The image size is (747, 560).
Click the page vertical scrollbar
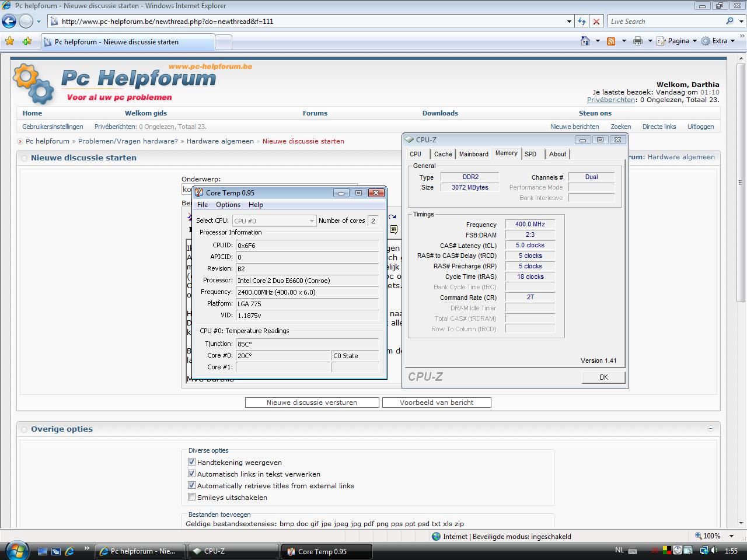[741, 183]
